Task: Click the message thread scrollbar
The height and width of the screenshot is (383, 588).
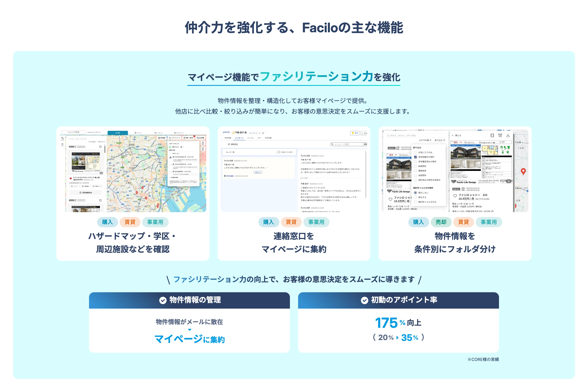Action: [x=365, y=174]
